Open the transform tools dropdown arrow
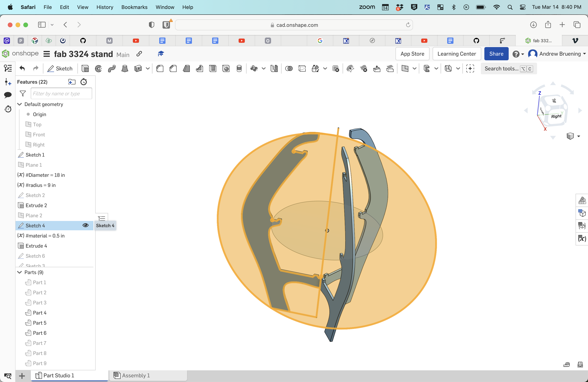The image size is (588, 382). click(325, 68)
